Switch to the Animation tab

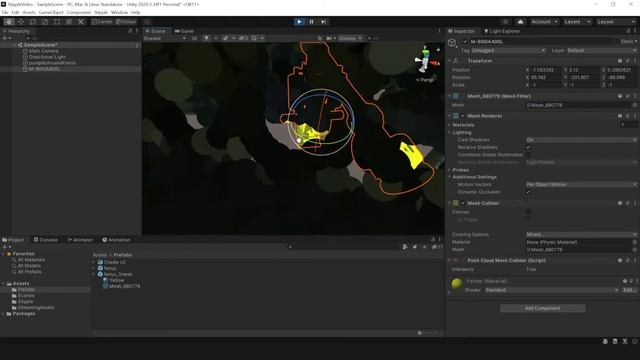coord(116,240)
